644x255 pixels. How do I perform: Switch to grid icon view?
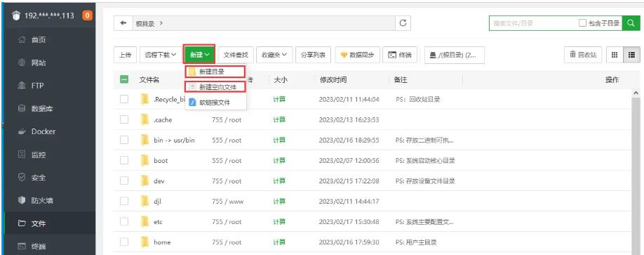615,55
